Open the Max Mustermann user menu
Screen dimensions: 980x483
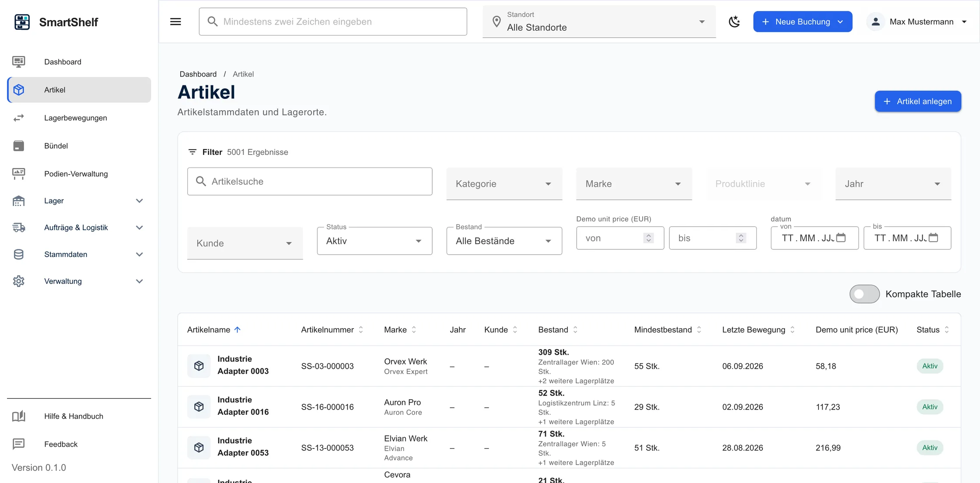(917, 21)
